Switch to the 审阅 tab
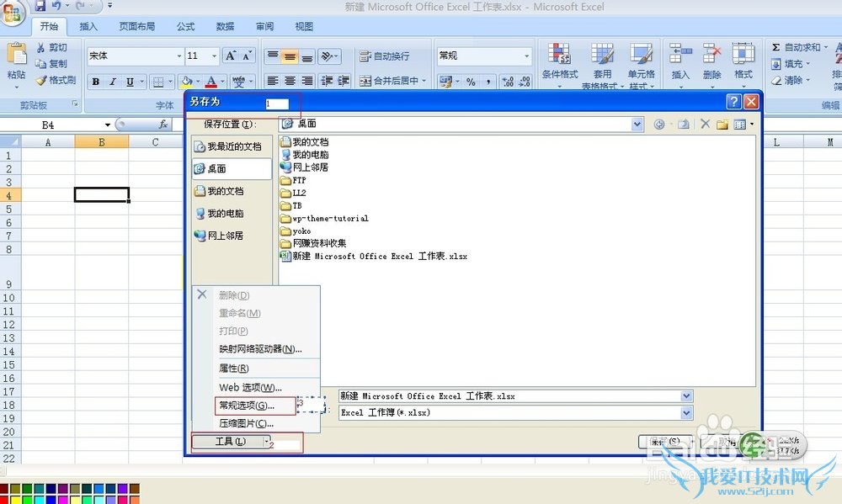Image resolution: width=842 pixels, height=504 pixels. click(264, 26)
